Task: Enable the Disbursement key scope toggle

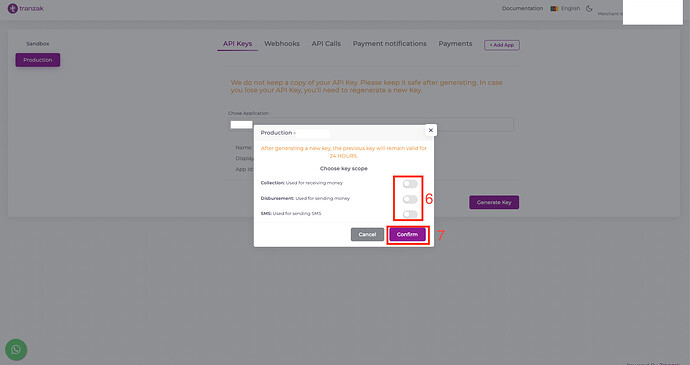Action: pos(410,199)
